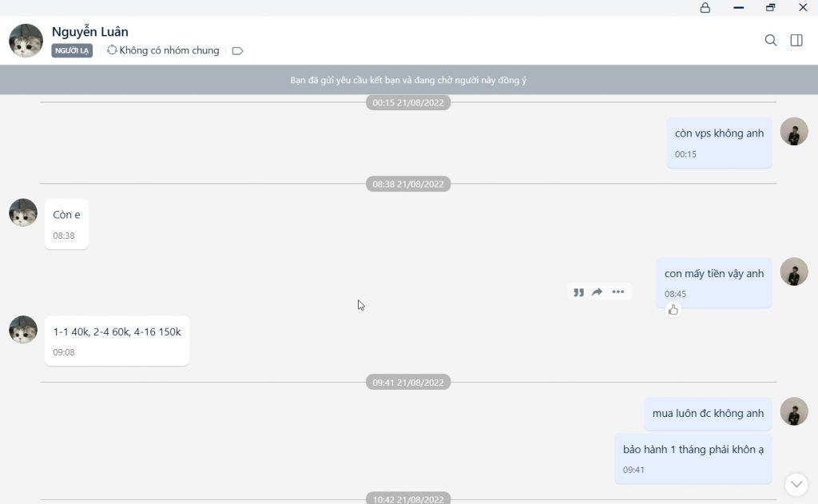Click the quote reply icon beside message
The image size is (818, 504).
coord(578,292)
